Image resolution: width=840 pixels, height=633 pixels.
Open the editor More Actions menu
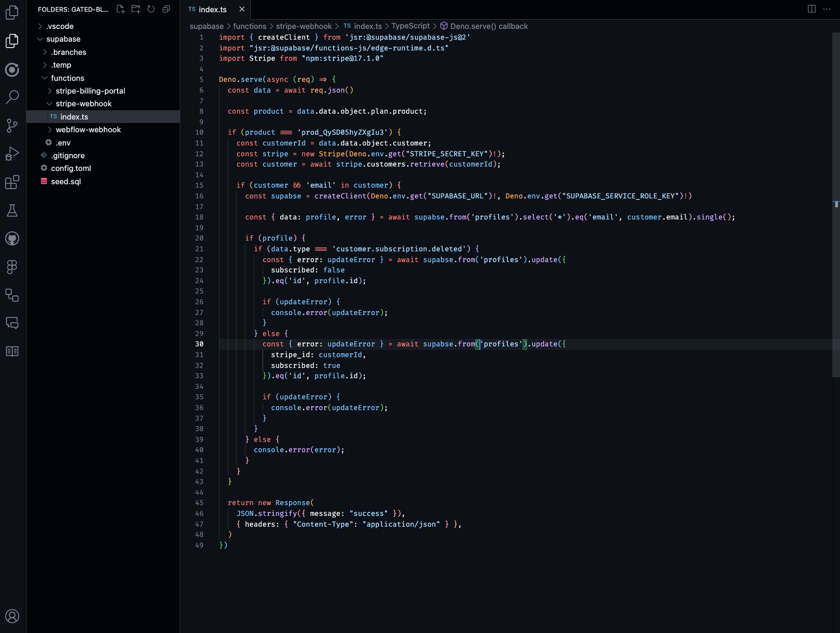click(827, 9)
